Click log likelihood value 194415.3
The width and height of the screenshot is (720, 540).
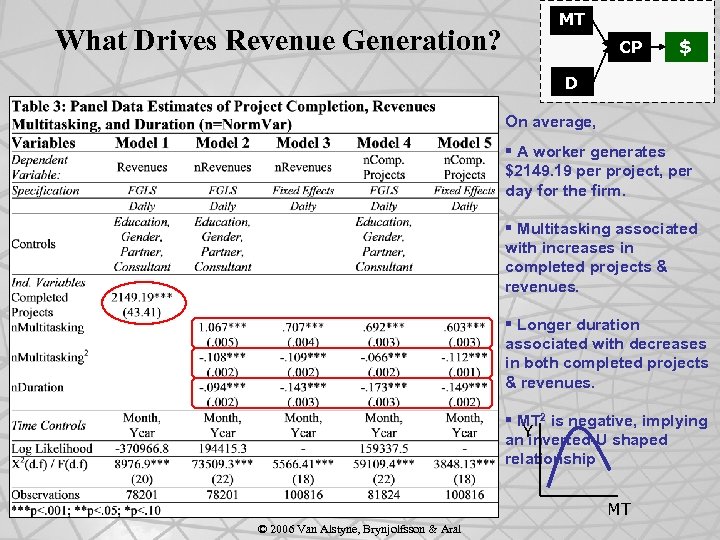[223, 449]
